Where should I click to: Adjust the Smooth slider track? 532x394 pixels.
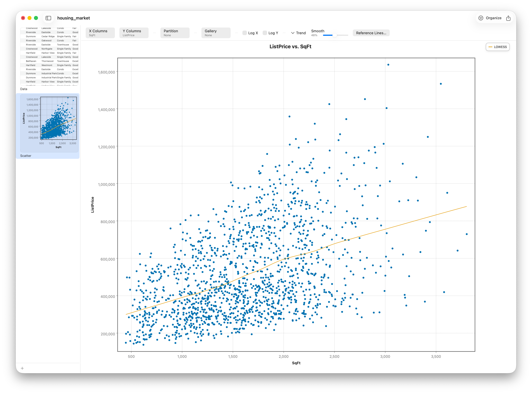(336, 35)
